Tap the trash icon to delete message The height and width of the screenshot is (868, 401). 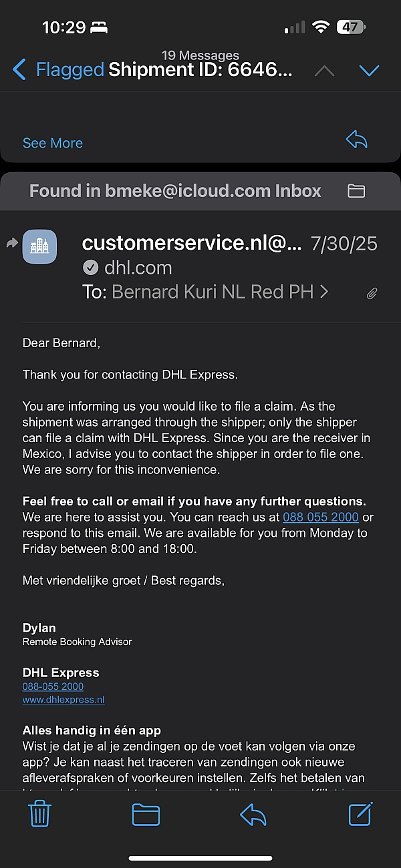pos(40,815)
